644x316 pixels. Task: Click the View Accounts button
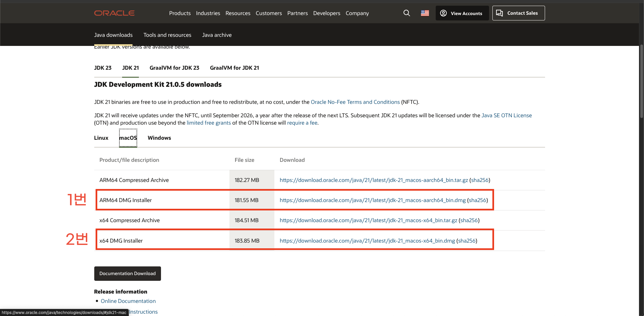coord(462,13)
